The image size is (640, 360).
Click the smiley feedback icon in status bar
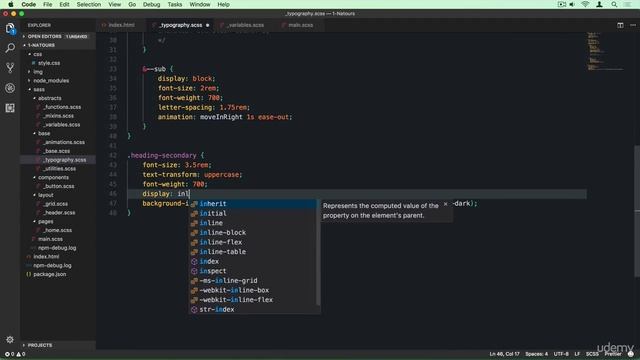pos(631,354)
